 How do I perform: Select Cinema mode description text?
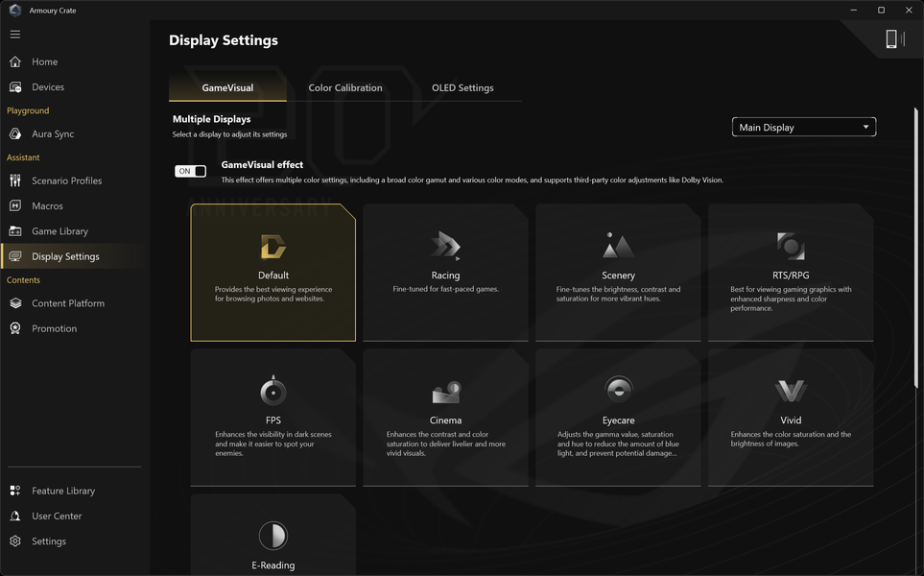(x=446, y=444)
